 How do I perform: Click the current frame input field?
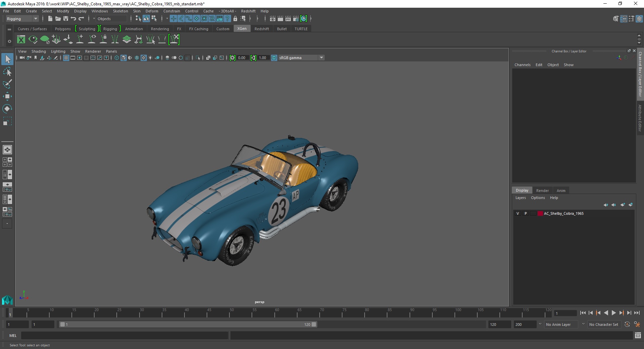coord(565,313)
